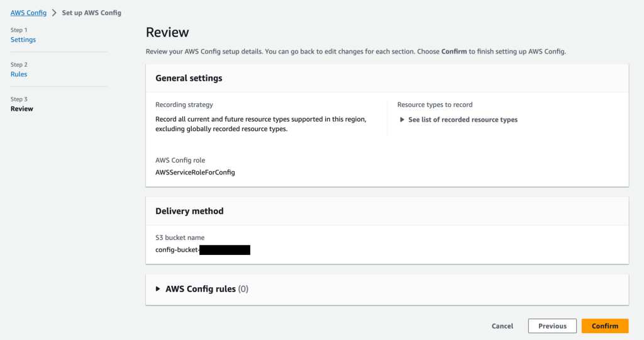
Task: Click the Previous button
Action: [552, 326]
